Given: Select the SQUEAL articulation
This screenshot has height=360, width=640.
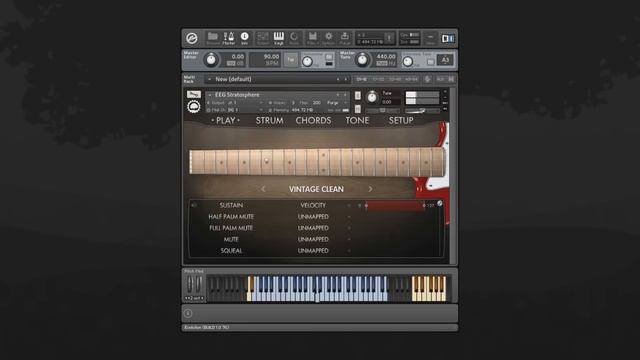Looking at the screenshot, I should pyautogui.click(x=231, y=251).
